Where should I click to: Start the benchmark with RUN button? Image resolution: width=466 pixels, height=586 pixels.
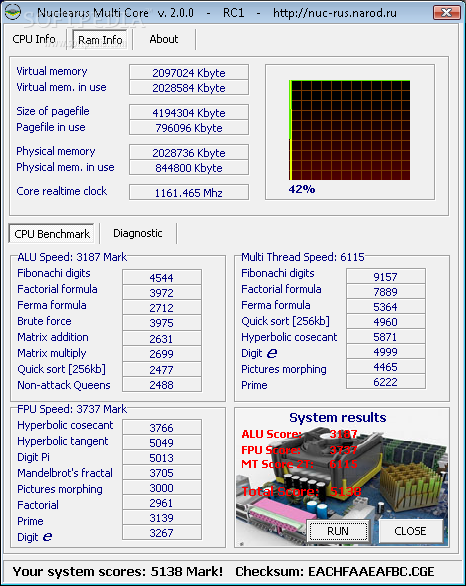(x=338, y=531)
